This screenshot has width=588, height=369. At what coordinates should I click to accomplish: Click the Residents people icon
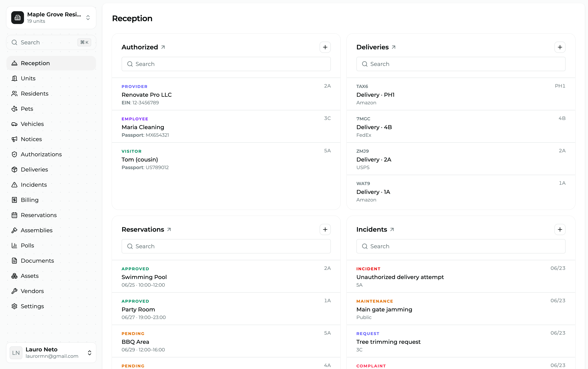coord(14,94)
